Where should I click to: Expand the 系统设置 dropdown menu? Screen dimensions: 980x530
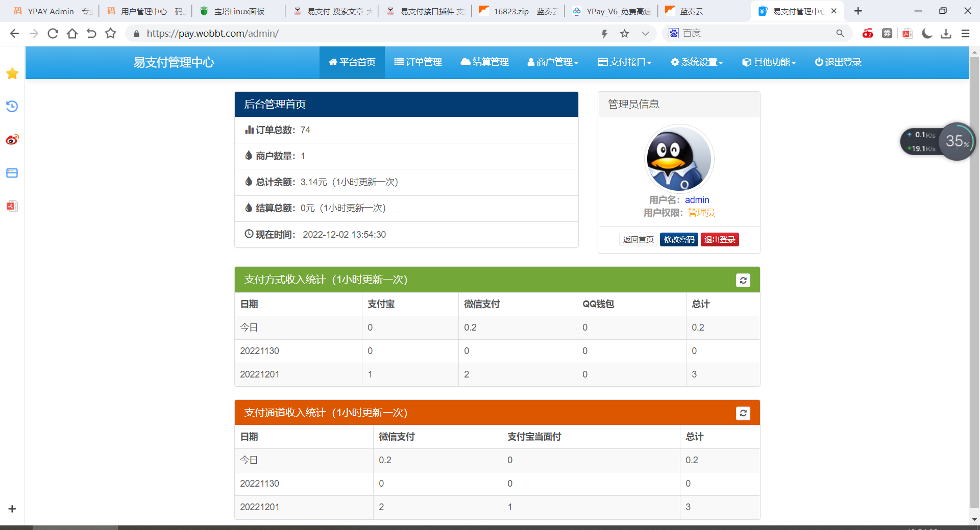coord(697,62)
